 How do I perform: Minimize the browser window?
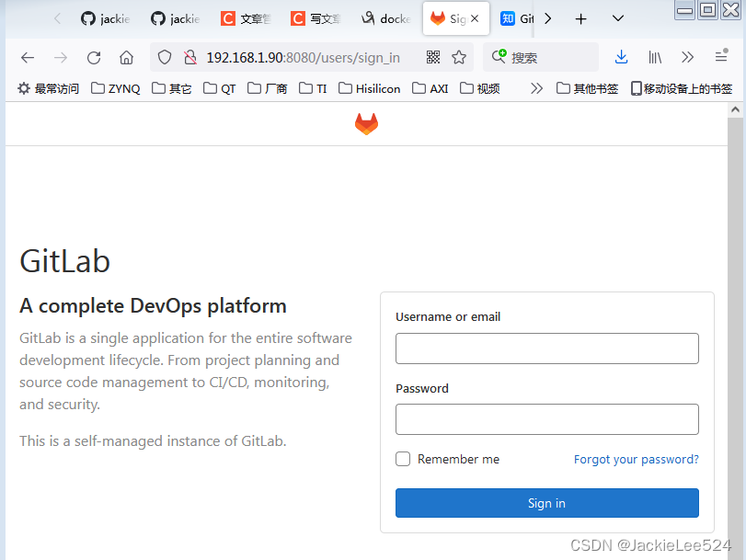coord(685,10)
